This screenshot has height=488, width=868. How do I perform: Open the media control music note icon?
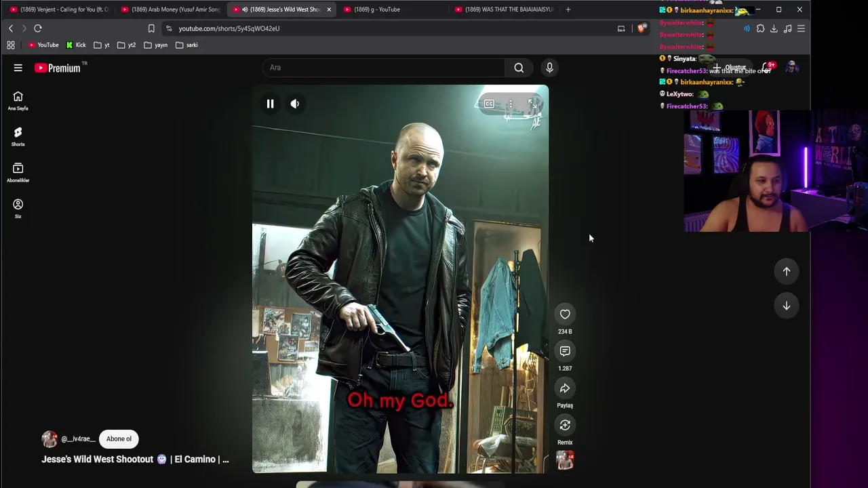coord(787,28)
